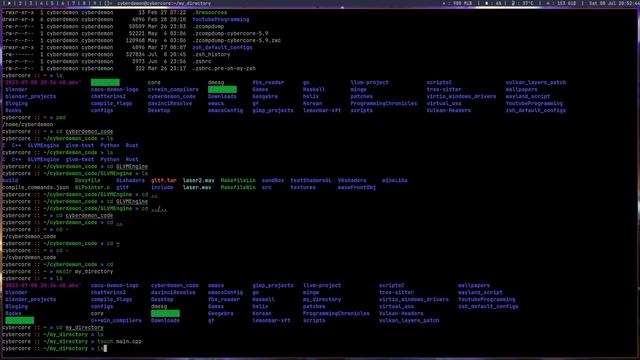Switch to workspace tag 8 in top bar
Viewport: 640px width, 360px height.
(84, 3)
